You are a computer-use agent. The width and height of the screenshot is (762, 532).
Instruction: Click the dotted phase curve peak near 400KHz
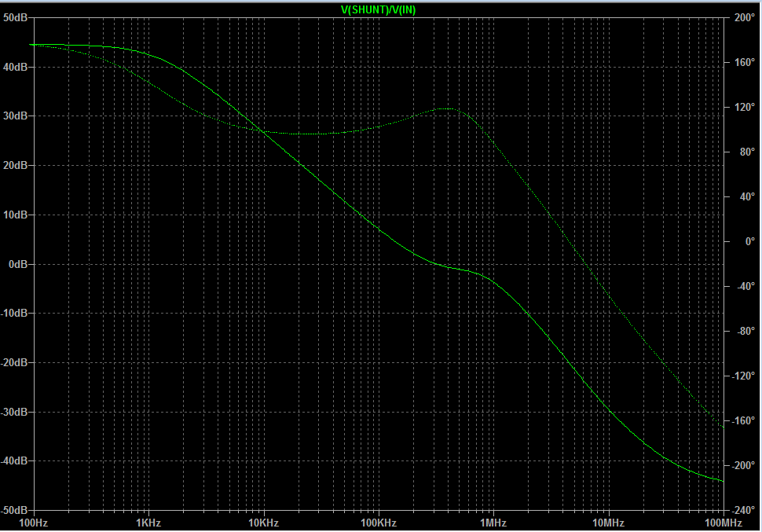pyautogui.click(x=446, y=109)
